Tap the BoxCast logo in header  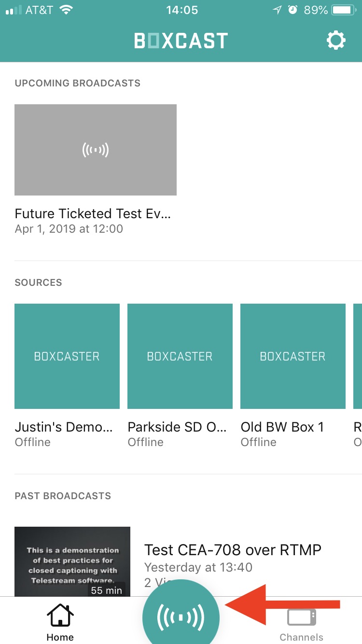point(181,41)
